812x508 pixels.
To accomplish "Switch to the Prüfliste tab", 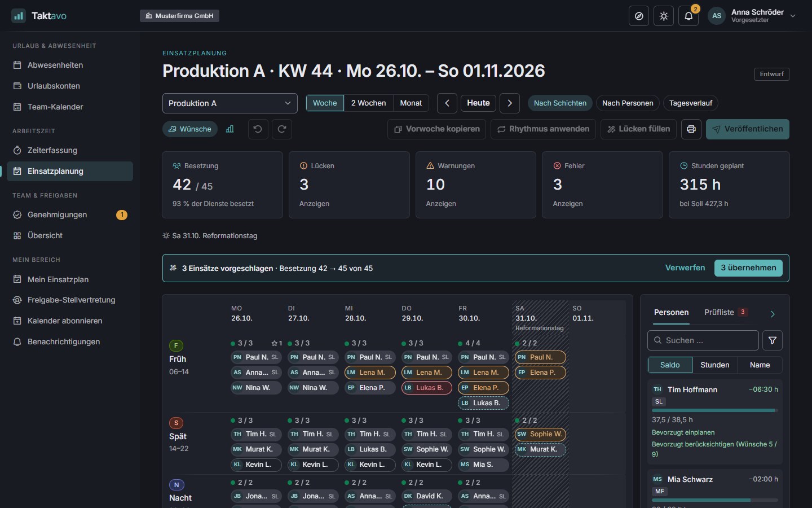I will (x=726, y=312).
